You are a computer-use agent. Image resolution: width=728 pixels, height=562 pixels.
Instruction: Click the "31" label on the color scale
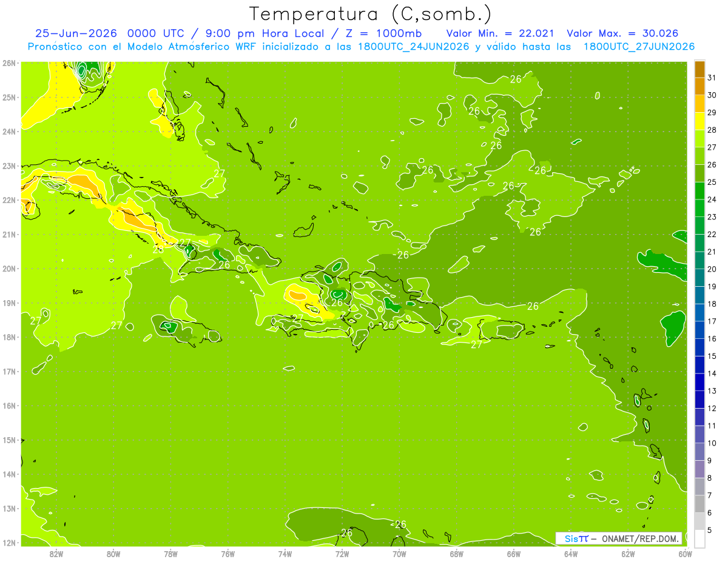(712, 78)
